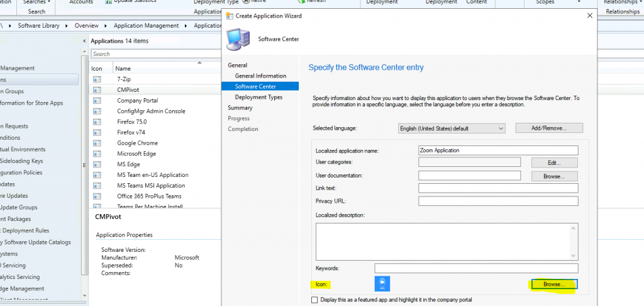The width and height of the screenshot is (644, 306).
Task: Open the Scopes dropdown arrow in ribbon
Action: [579, 2]
